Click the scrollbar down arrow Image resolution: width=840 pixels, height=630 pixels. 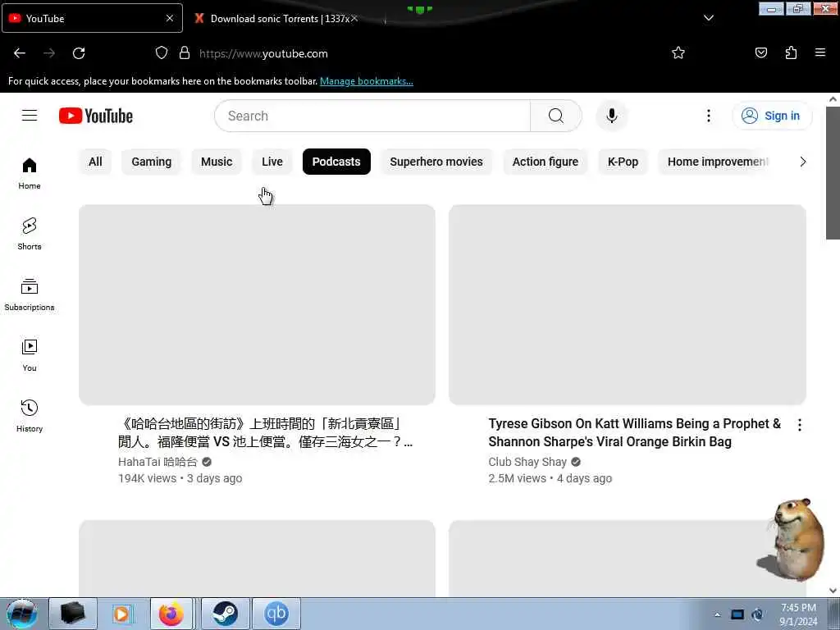[833, 591]
